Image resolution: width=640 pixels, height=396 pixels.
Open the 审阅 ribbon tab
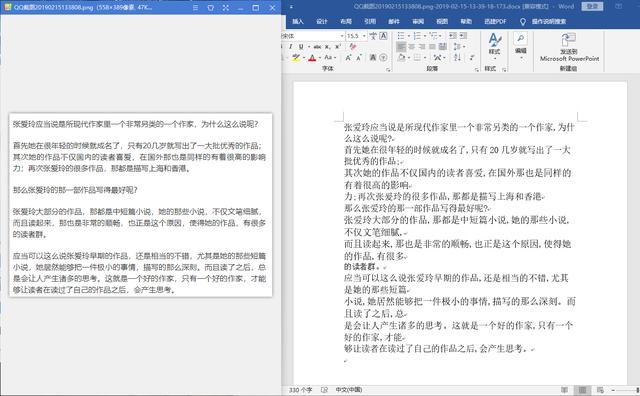click(x=418, y=21)
